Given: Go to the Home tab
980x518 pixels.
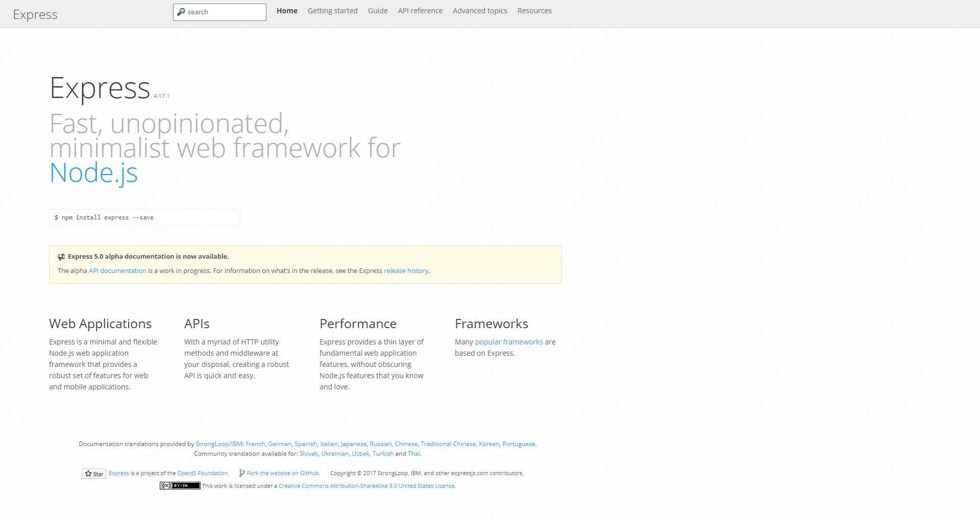Looking at the screenshot, I should coord(287,11).
